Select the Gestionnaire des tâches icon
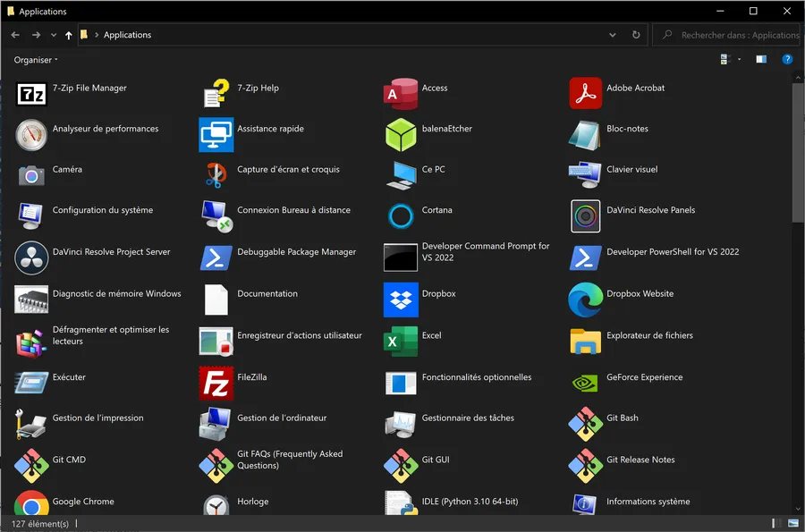Screen dimensions: 805x532 401,425
